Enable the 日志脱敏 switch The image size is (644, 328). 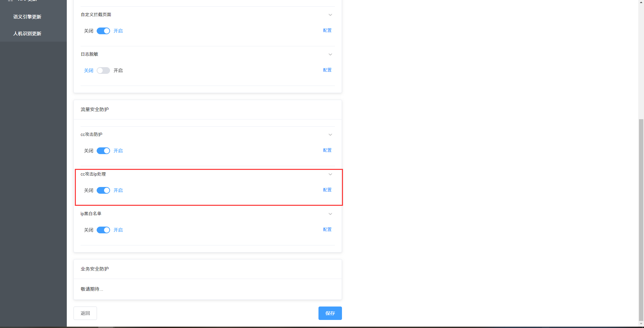tap(103, 71)
